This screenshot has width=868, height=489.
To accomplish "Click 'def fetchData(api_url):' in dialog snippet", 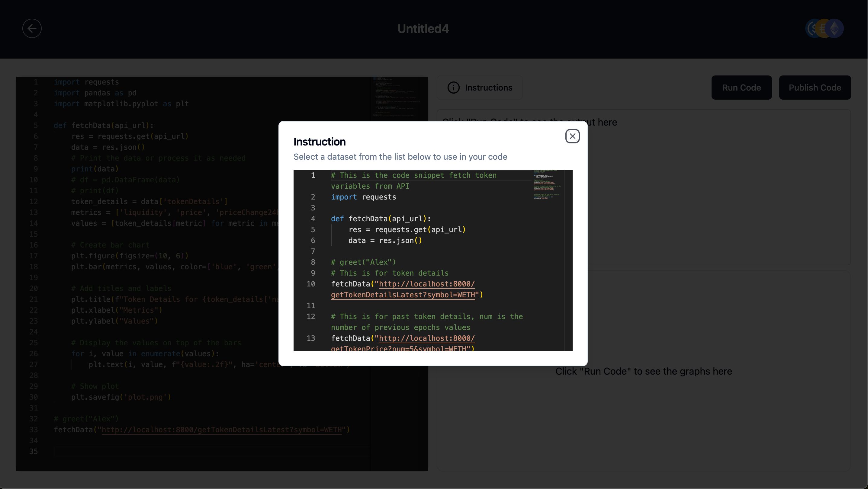I will [x=381, y=219].
